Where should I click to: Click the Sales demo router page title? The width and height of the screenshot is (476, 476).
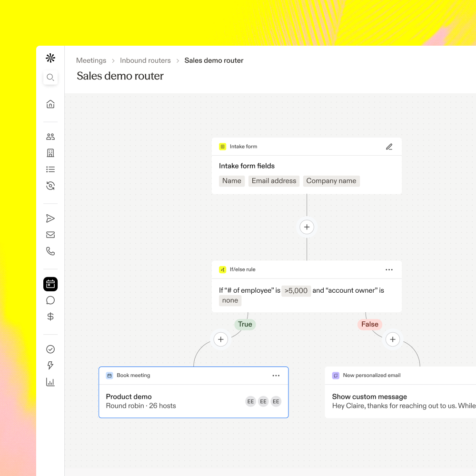tap(120, 76)
